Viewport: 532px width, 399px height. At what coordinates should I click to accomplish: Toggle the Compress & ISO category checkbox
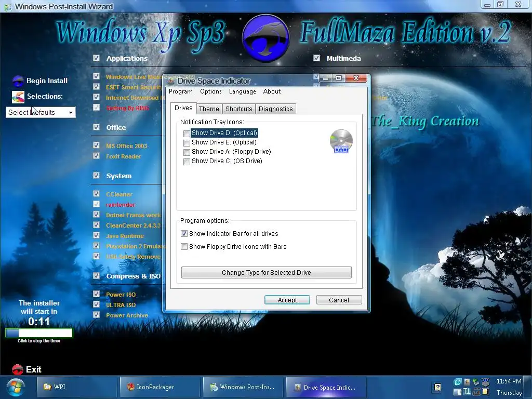coord(96,275)
